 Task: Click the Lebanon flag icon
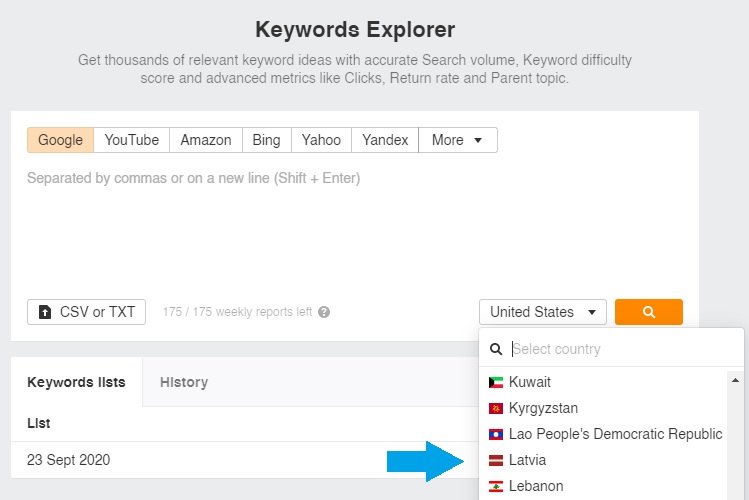(496, 487)
